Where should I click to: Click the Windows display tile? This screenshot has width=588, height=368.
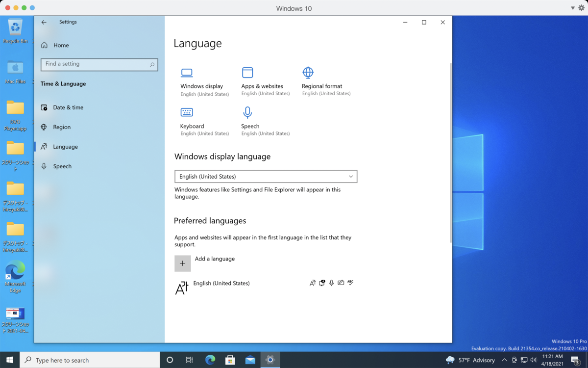[x=204, y=82]
